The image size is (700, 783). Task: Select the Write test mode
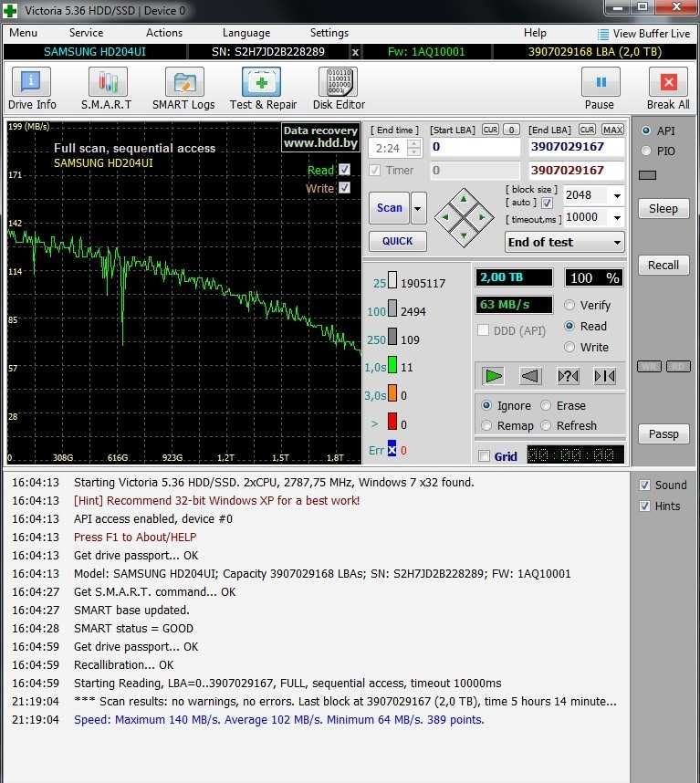click(569, 347)
